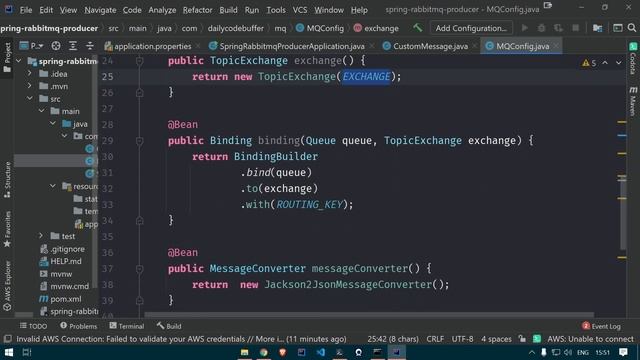Click the Add Configuration button

coord(471,28)
